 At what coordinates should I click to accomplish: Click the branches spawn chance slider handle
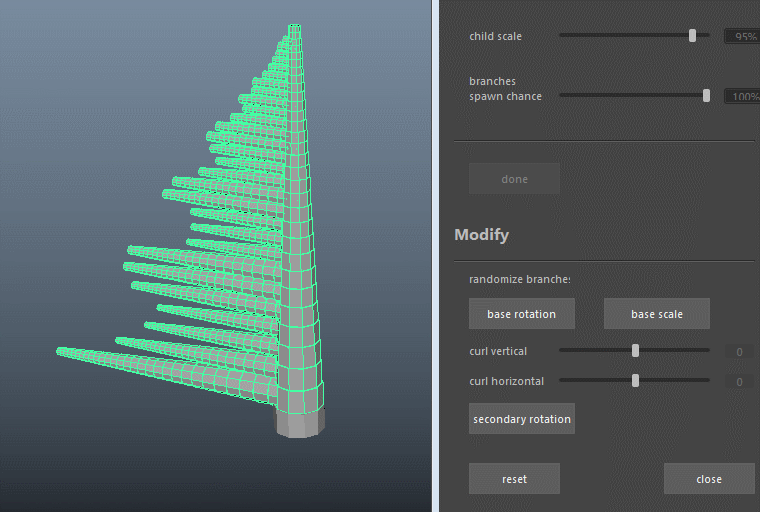(x=706, y=96)
